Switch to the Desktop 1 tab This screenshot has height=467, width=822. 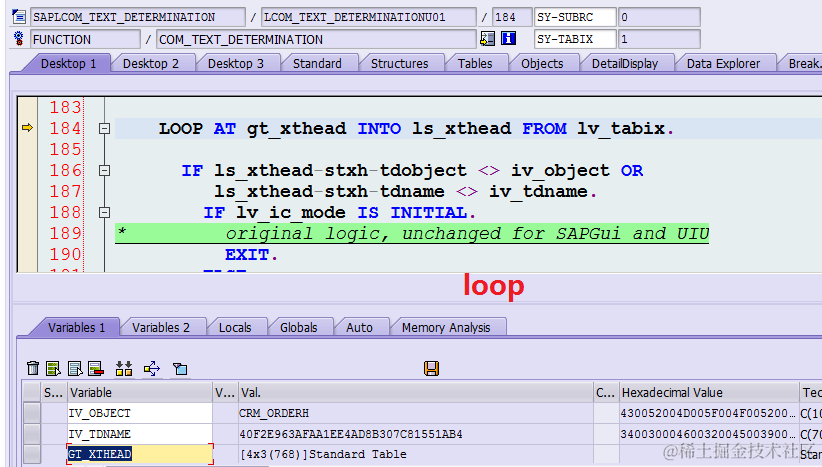pos(69,63)
